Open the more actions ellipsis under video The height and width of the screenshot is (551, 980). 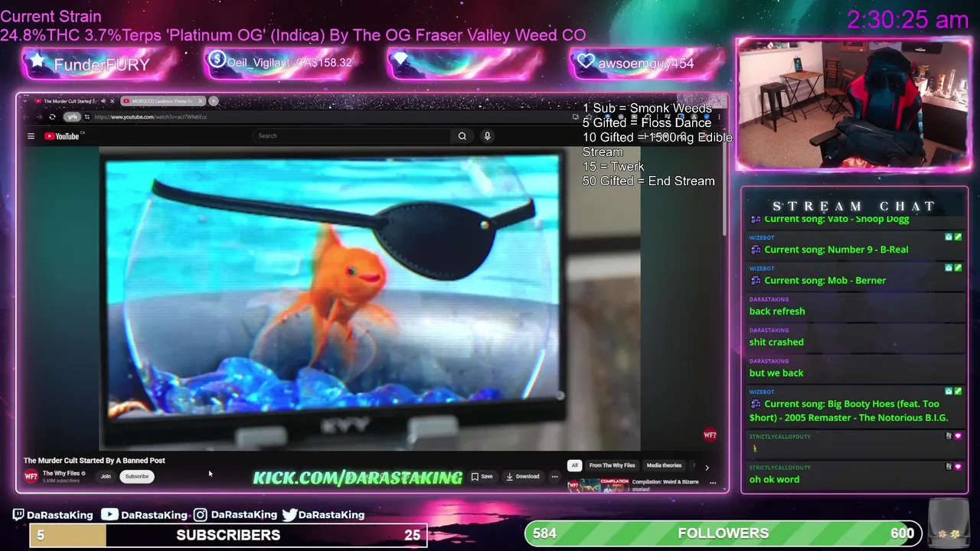pyautogui.click(x=554, y=477)
